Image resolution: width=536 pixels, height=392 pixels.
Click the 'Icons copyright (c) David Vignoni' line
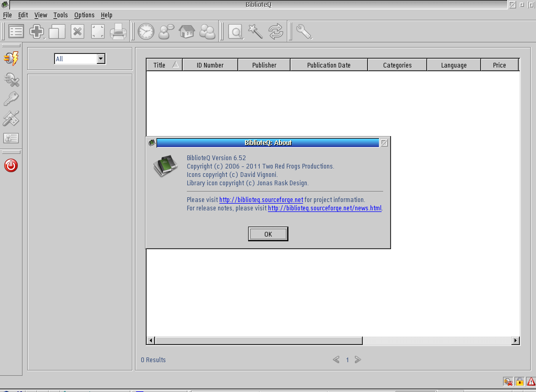pos(232,175)
